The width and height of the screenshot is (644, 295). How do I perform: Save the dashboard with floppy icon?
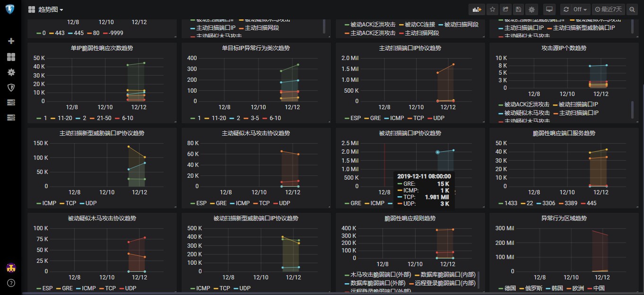tap(519, 9)
